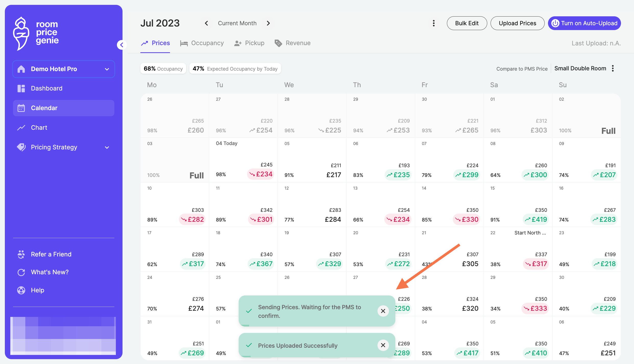Select Calendar in the sidebar
The height and width of the screenshot is (364, 634).
[x=64, y=108]
